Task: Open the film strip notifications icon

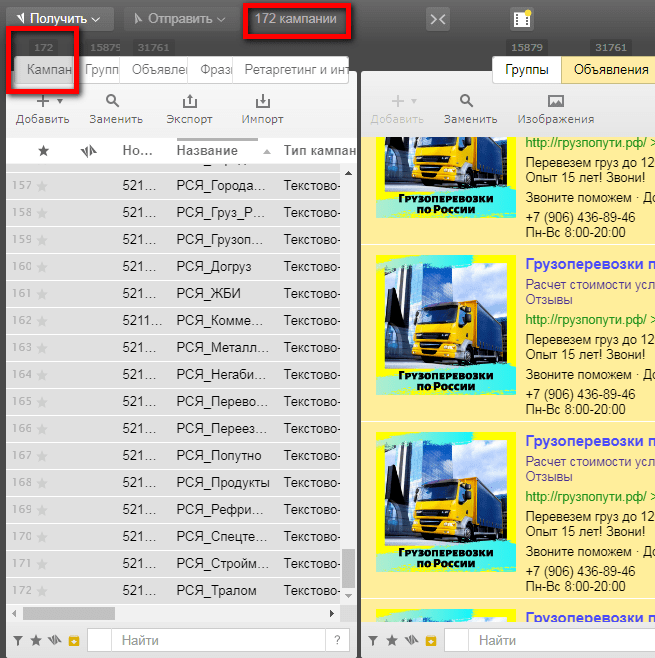Action: coord(522,19)
